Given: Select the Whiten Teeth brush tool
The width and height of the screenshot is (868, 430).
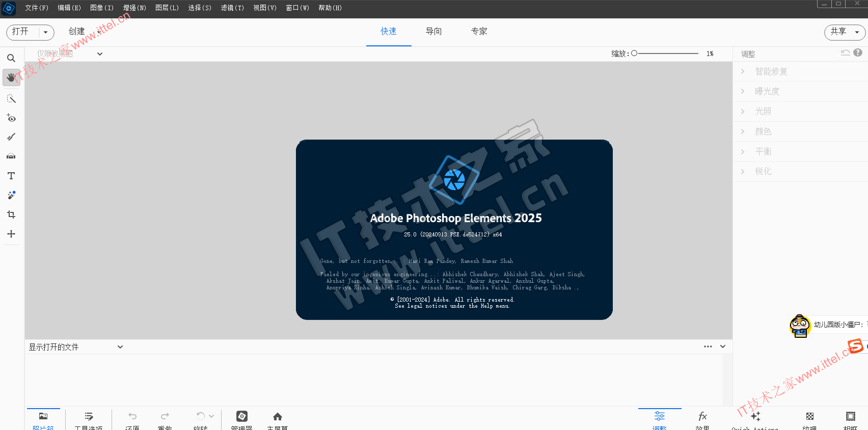Looking at the screenshot, I should [11, 137].
